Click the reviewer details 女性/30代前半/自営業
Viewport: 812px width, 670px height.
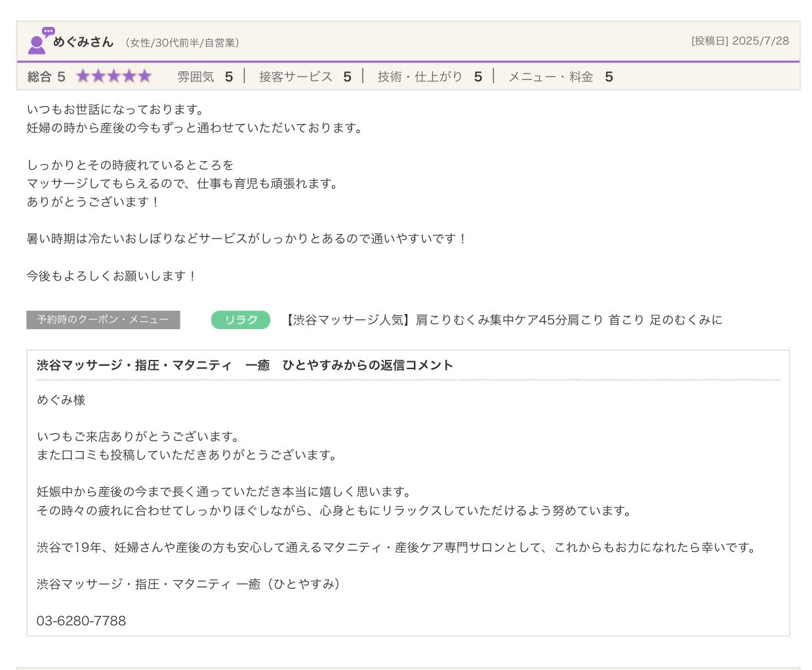(x=182, y=43)
